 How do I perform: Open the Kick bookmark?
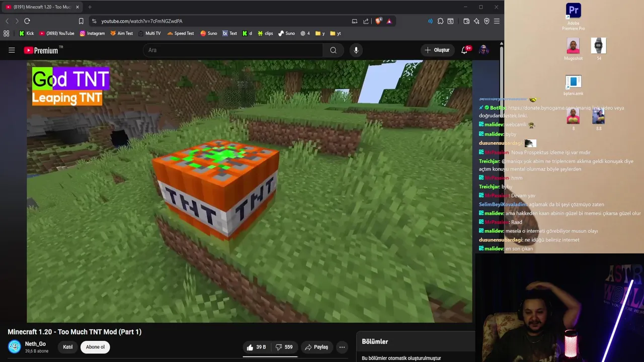click(x=27, y=34)
